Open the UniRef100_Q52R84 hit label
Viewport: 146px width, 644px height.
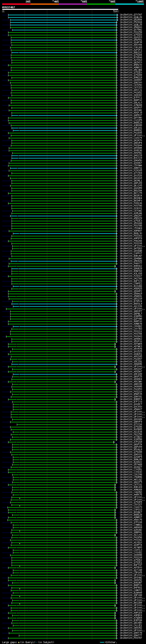131,20
